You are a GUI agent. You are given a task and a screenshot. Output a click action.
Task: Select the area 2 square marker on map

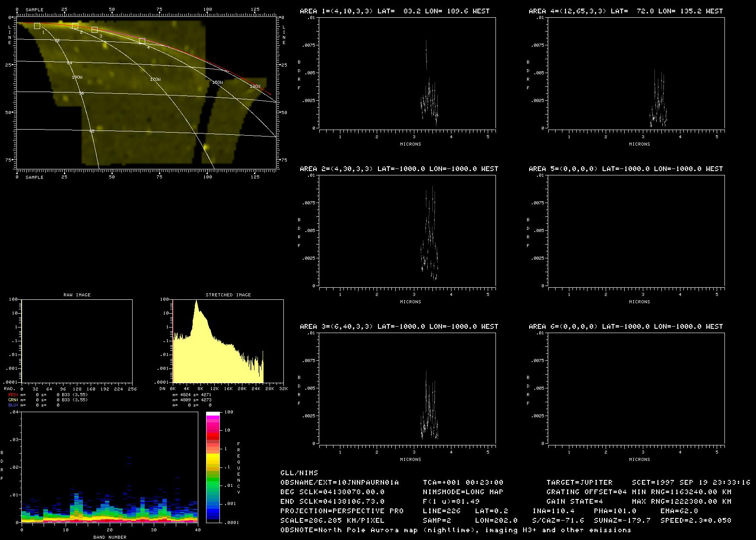[x=75, y=26]
